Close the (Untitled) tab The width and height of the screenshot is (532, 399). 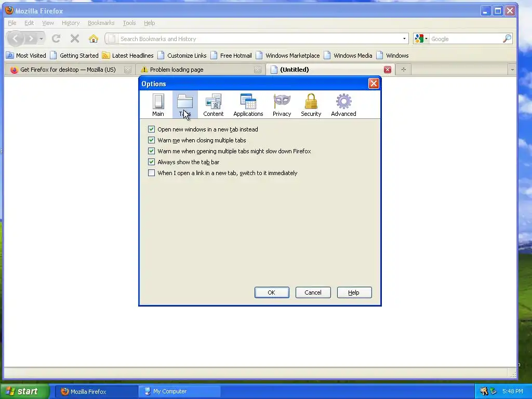(388, 70)
